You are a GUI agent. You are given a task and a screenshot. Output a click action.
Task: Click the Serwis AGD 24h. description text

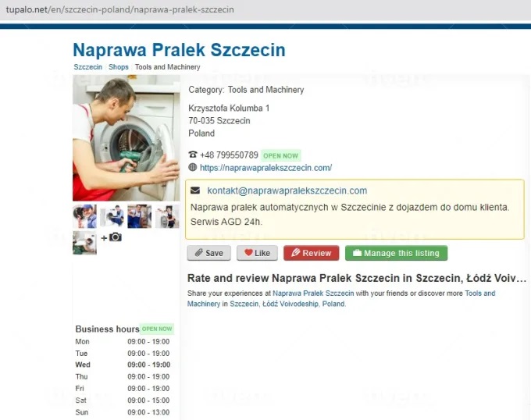(x=226, y=222)
